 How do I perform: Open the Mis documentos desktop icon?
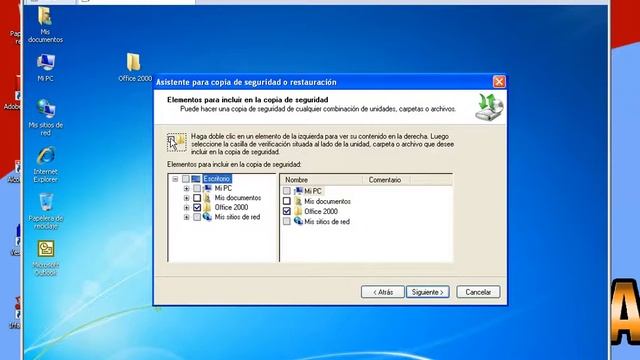45,24
